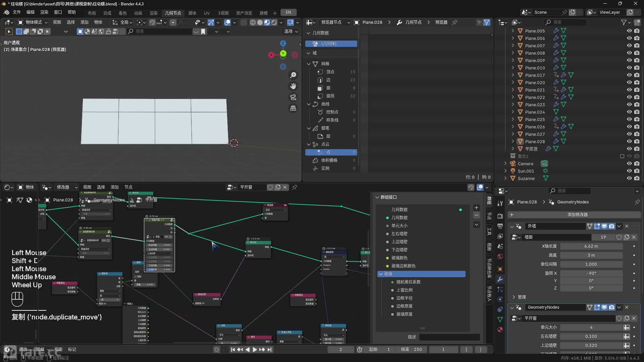Screen dimensions: 644x362
Task: Select rendered viewport shading sphere
Action: pyautogui.click(x=274, y=22)
